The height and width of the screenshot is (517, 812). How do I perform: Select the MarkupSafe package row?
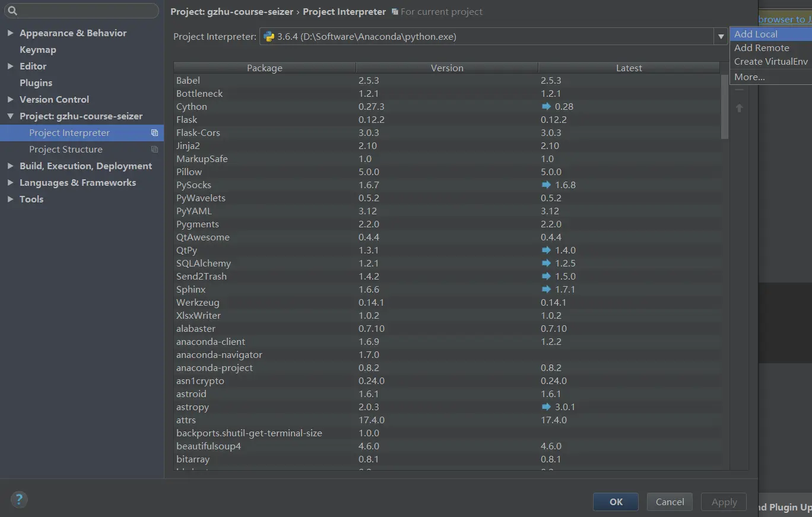point(448,159)
